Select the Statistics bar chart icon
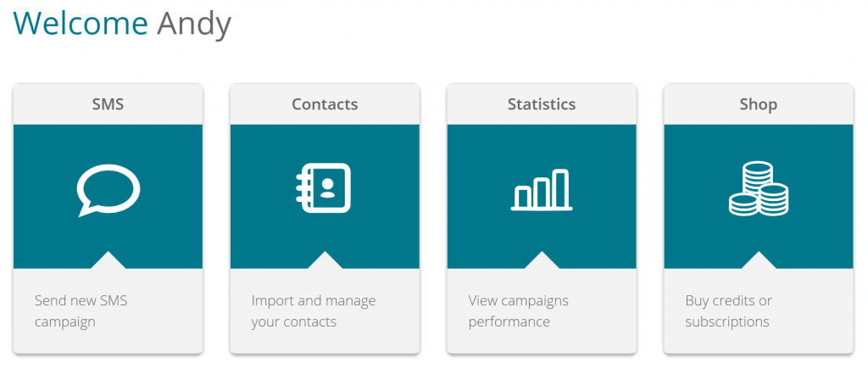 tap(542, 190)
